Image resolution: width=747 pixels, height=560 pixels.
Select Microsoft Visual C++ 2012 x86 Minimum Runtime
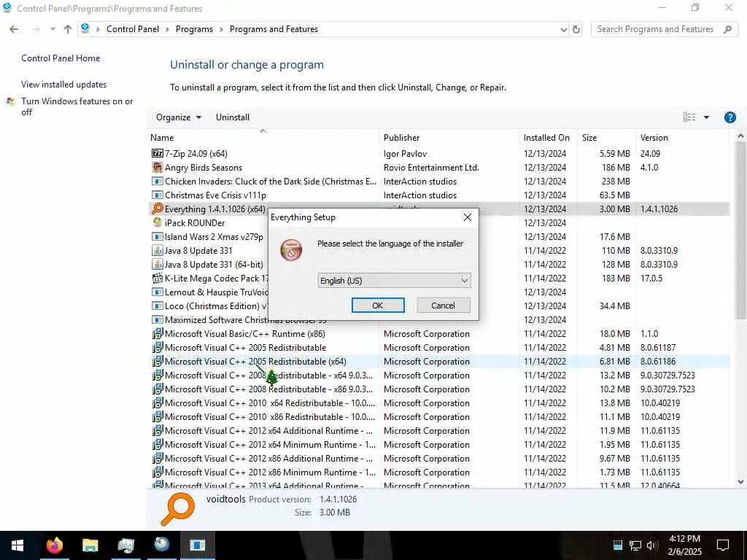[x=439, y=472]
